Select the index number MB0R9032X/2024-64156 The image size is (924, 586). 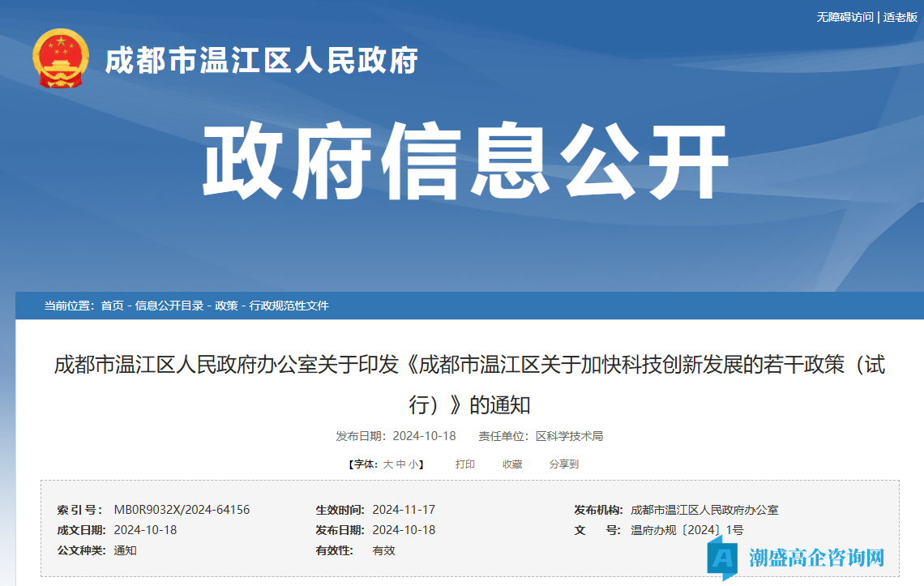click(x=182, y=510)
